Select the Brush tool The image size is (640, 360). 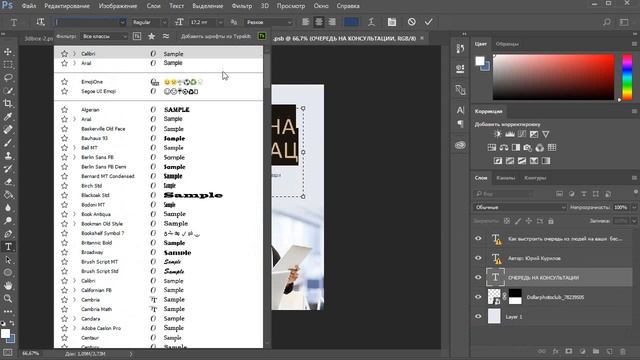(8, 143)
